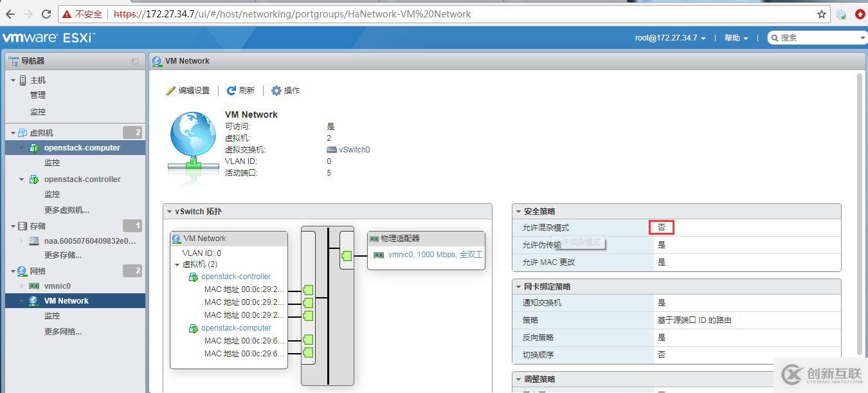Viewport: 868px width, 393px height.
Task: Open the root@172.27.34.7 user dropdown
Action: 670,38
